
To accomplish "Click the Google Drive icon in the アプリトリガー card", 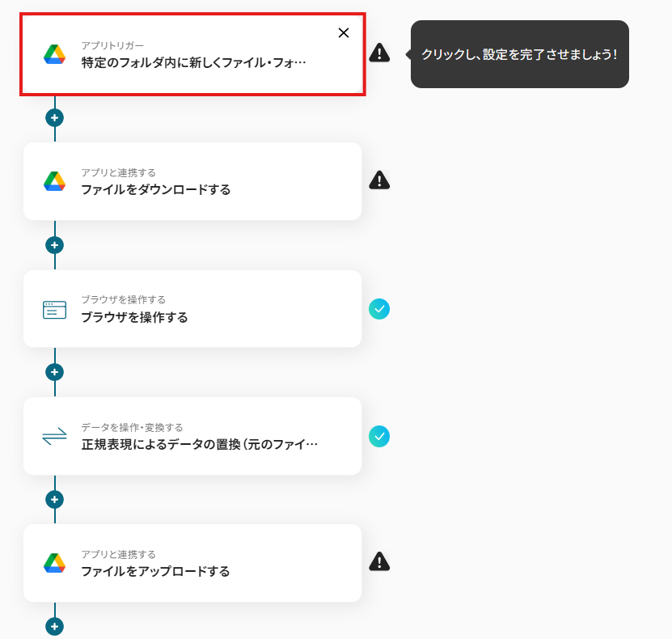I will coord(54,54).
